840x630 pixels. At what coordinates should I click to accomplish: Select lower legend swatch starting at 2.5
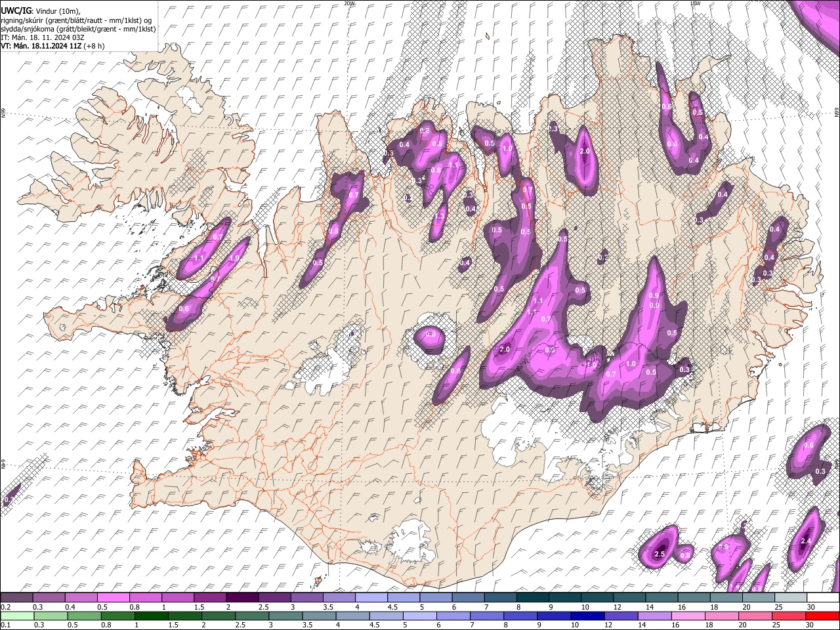[x=251, y=616]
